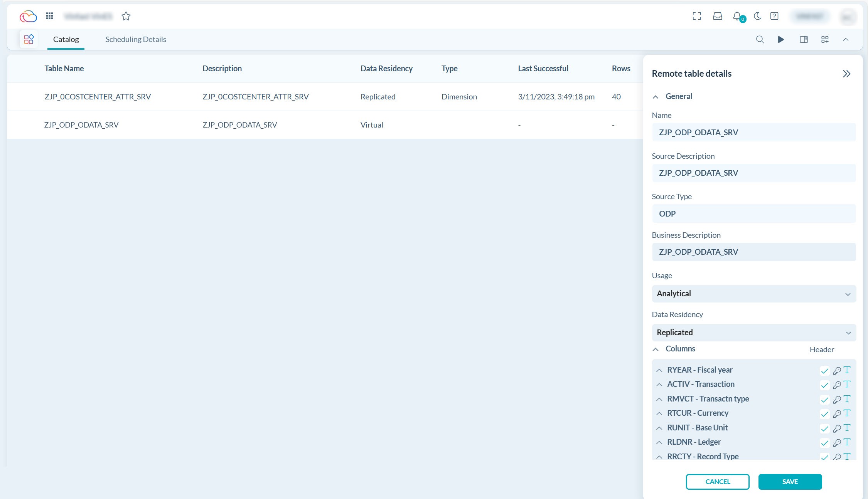Open the inbox icon in the header
Viewport: 868px width, 499px height.
pos(718,16)
